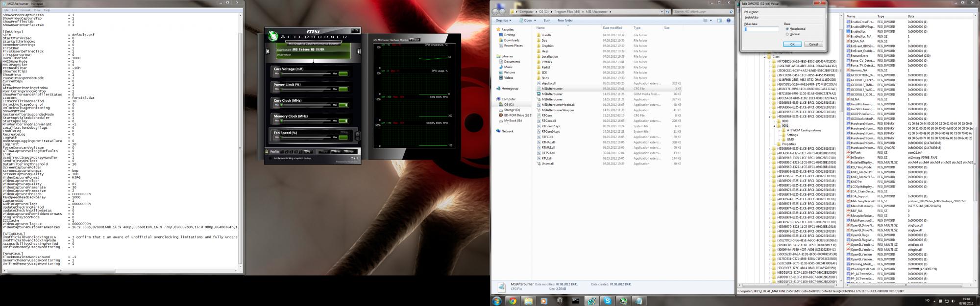The width and height of the screenshot is (980, 306).
Task: Open the Format menu in Notepad
Action: point(25,10)
